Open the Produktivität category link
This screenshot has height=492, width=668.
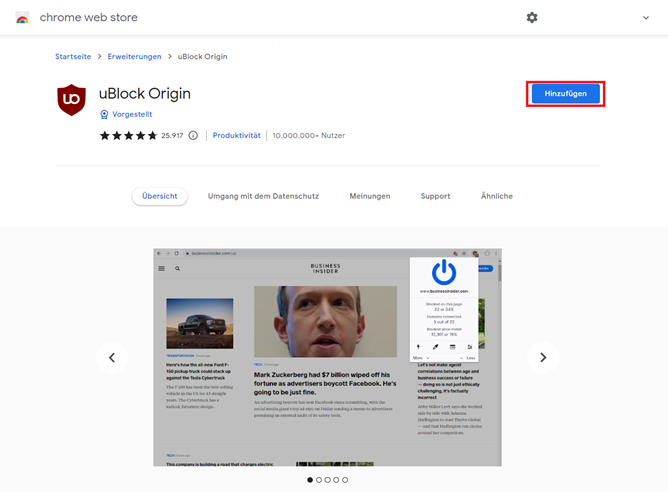(237, 135)
